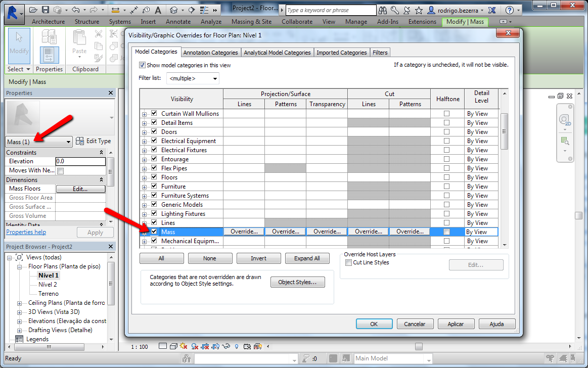Viewport: 588px width, 368px height.
Task: Uncheck Furniture visibility checkbox
Action: [x=154, y=186]
